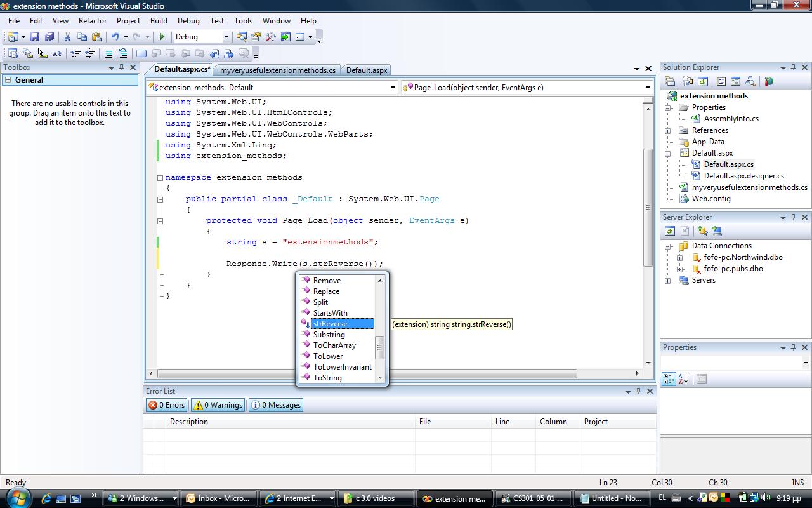This screenshot has height=508, width=812.
Task: Comment out the selected lines icon
Action: pos(108,53)
